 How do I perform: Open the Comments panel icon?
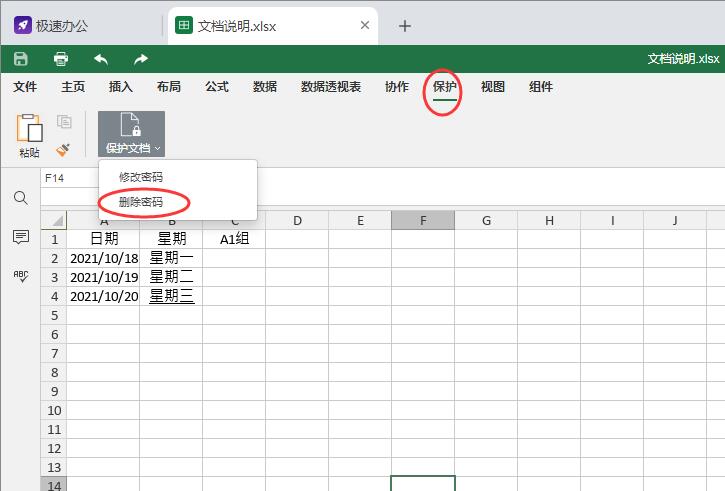click(x=21, y=237)
